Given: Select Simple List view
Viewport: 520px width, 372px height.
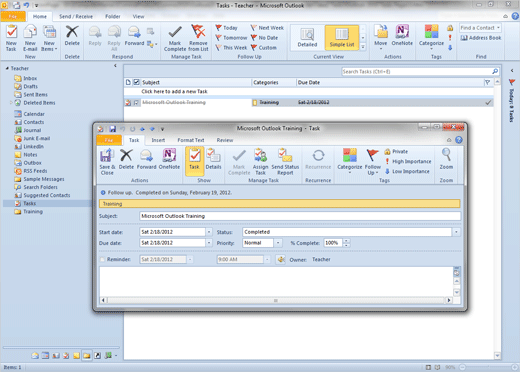Looking at the screenshot, I should [x=342, y=38].
